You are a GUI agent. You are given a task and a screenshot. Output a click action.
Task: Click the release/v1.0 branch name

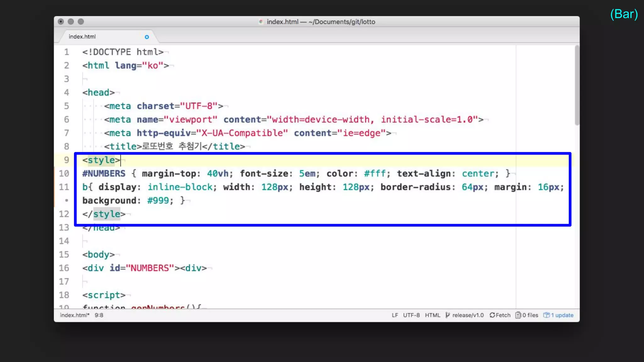468,315
